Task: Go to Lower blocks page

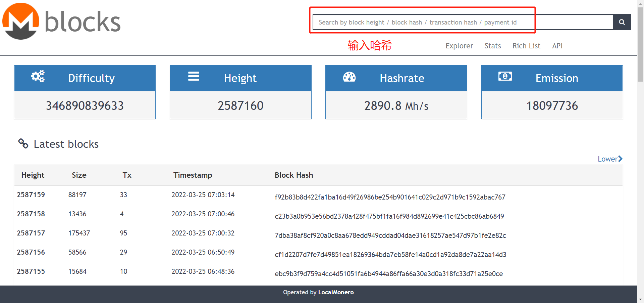Action: pos(609,159)
